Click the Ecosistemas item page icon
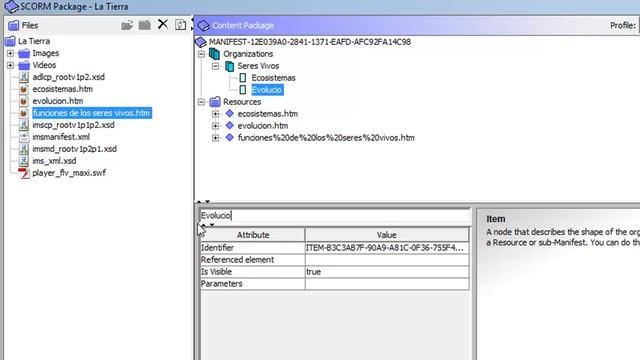This screenshot has width=640, height=360. pos(243,78)
